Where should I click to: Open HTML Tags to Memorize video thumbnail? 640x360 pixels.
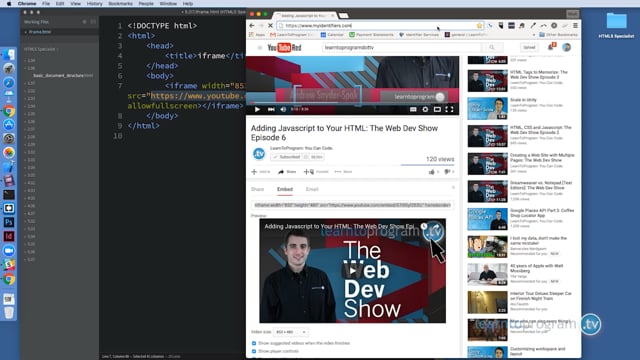coord(487,81)
